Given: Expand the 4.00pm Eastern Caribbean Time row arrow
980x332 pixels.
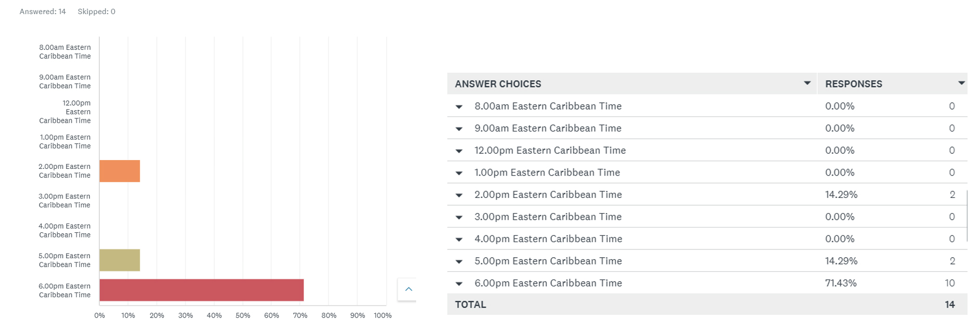Looking at the screenshot, I should [x=459, y=240].
